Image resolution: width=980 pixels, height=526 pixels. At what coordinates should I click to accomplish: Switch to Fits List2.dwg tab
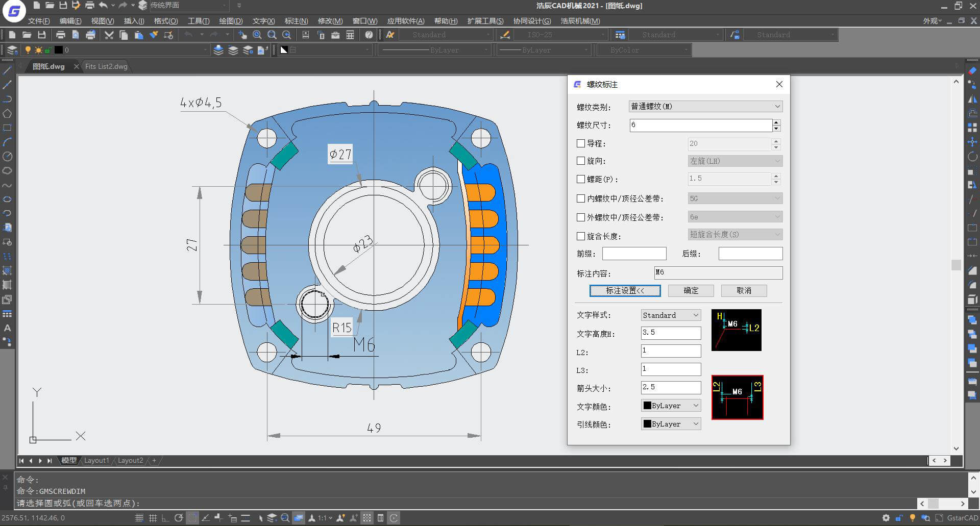coord(106,66)
